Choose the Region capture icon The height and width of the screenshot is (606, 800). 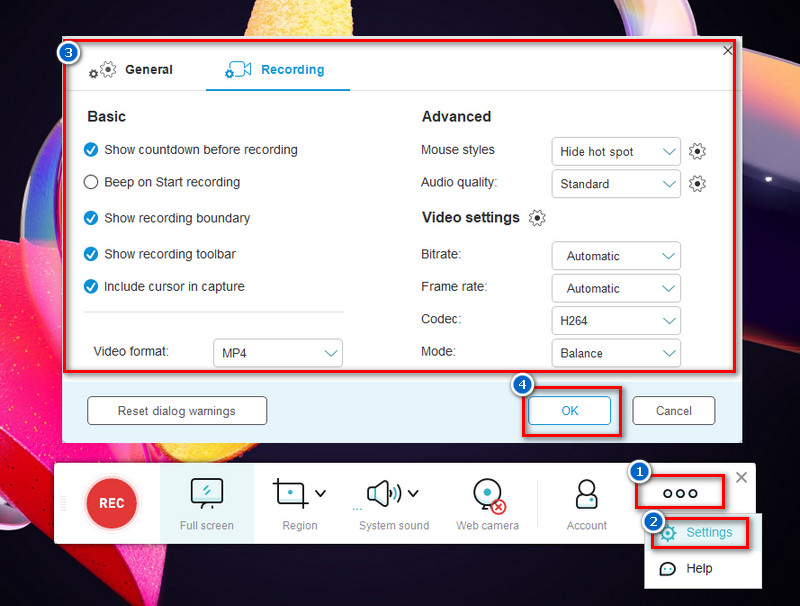tap(290, 493)
